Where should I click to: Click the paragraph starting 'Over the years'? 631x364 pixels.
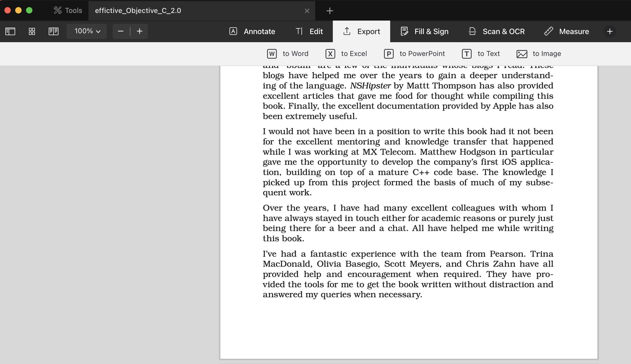(408, 223)
